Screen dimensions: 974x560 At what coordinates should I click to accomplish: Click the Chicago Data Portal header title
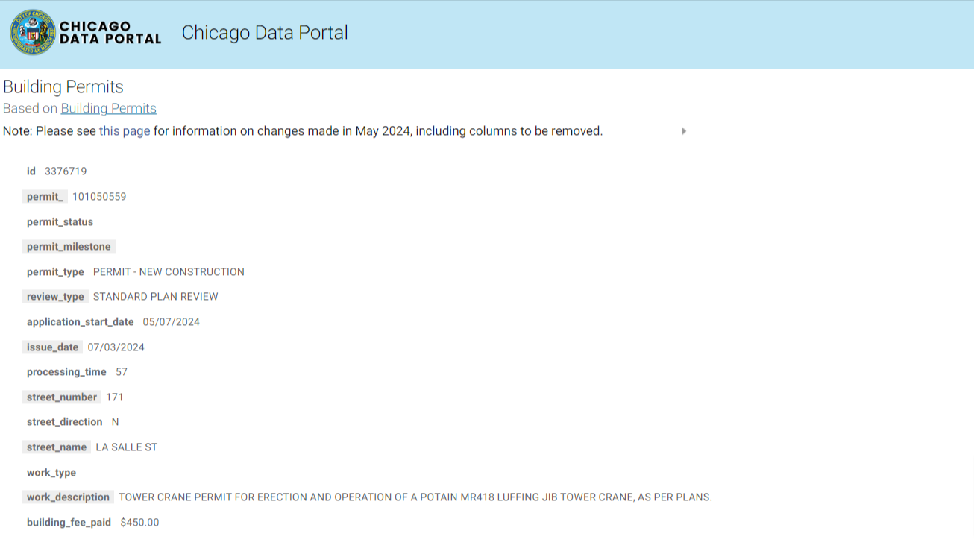click(265, 33)
